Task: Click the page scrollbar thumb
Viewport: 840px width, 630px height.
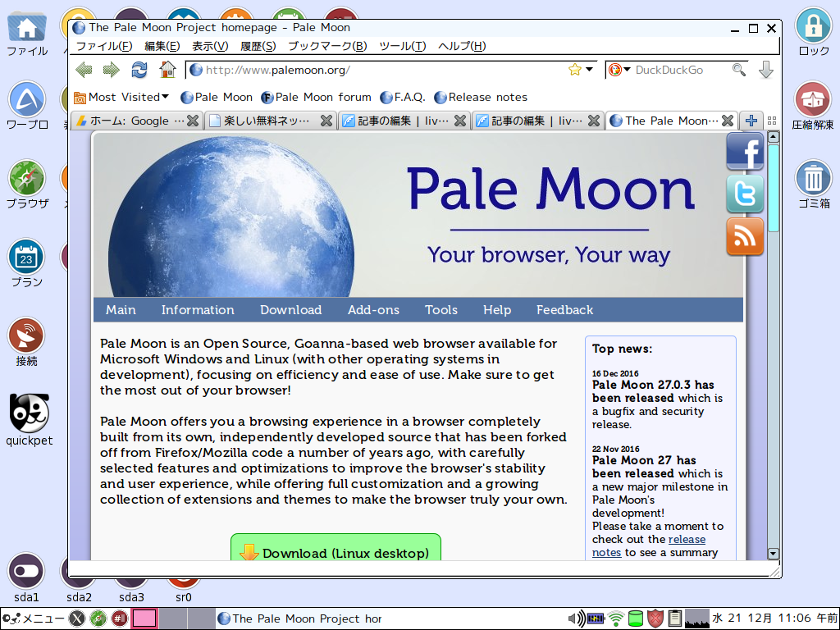Action: point(773,189)
